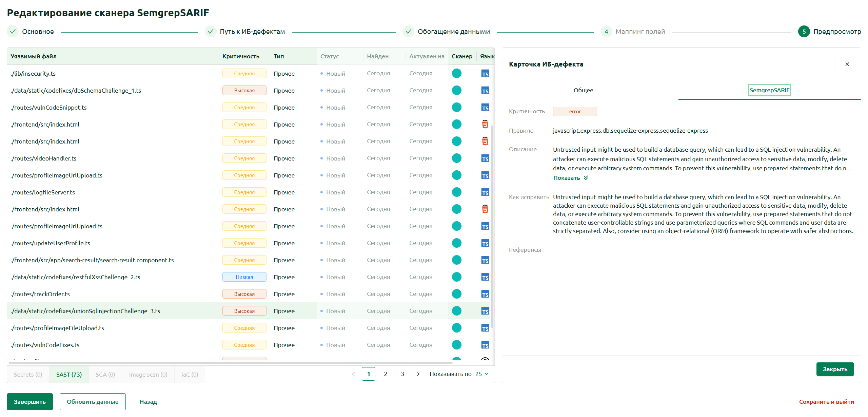Select page 2 in the pagination
The image size is (868, 417).
click(x=386, y=374)
